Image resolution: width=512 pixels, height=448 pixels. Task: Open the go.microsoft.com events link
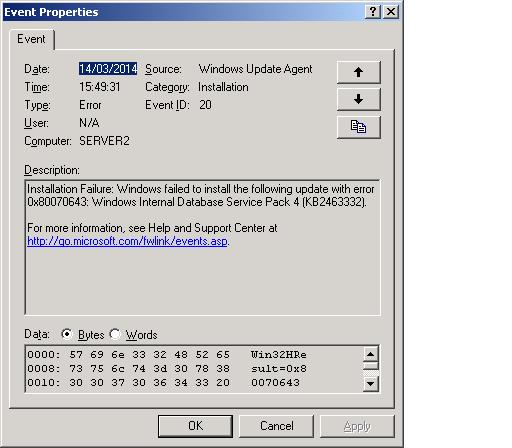pos(128,241)
